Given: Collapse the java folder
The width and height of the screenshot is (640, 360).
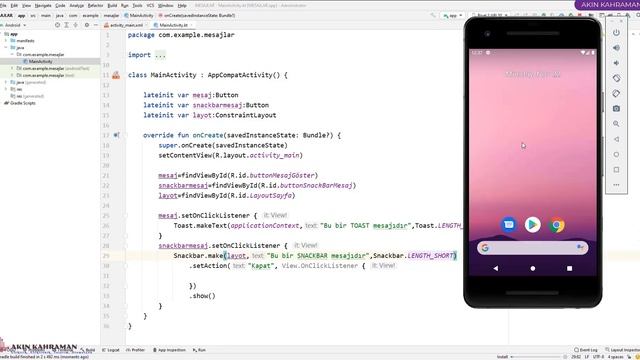Looking at the screenshot, I should click(x=6, y=48).
